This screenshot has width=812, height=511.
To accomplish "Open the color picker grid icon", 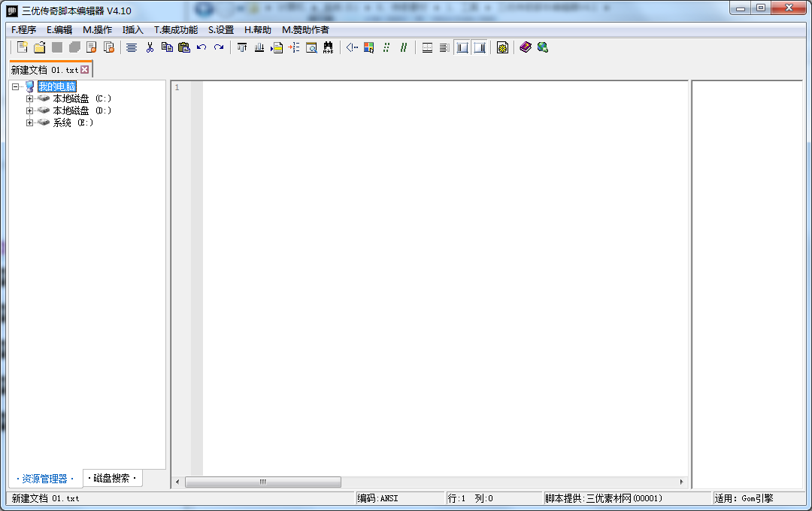I will (x=368, y=47).
